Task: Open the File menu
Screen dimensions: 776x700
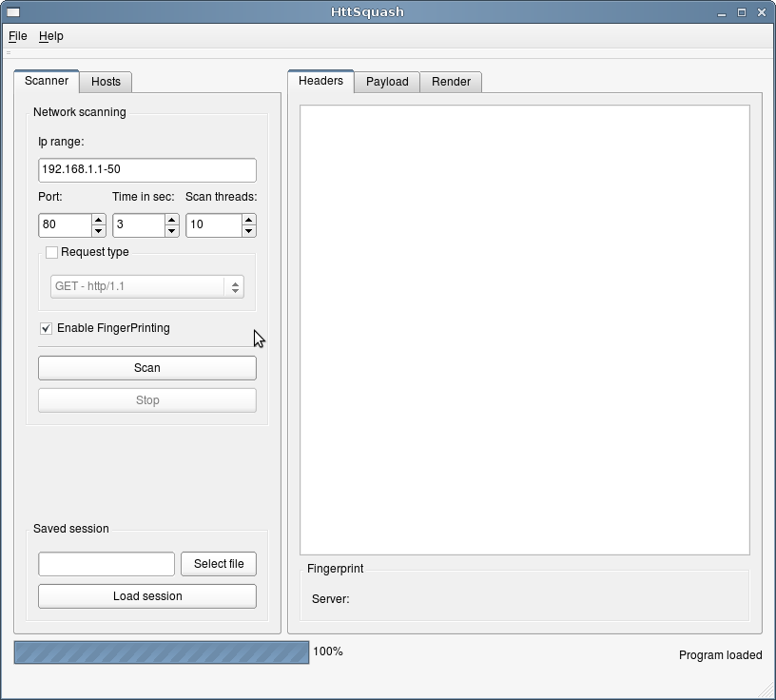Action: pyautogui.click(x=17, y=36)
